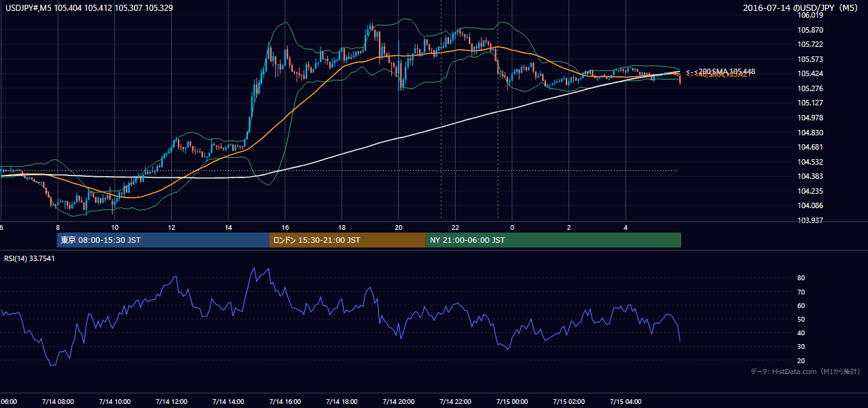
Task: Click bottom time label 7/14 08:00
Action: (x=57, y=401)
